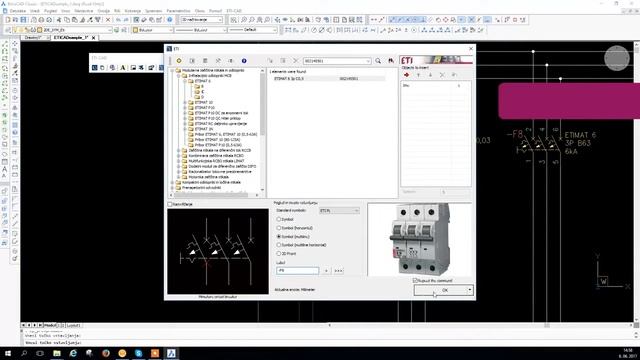Click the yellow gear icon in ETI dialog toolbar

tap(179, 61)
